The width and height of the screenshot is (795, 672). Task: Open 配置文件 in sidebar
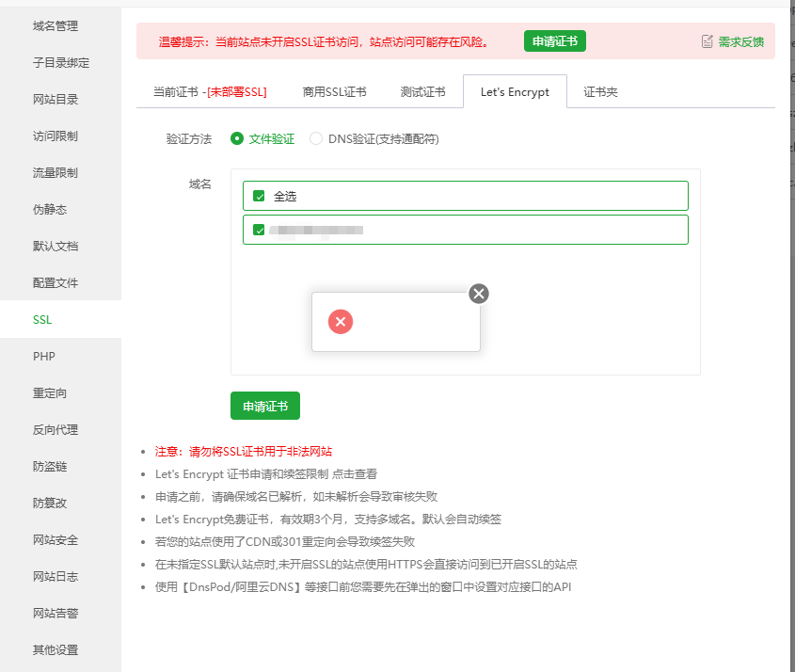click(x=56, y=282)
